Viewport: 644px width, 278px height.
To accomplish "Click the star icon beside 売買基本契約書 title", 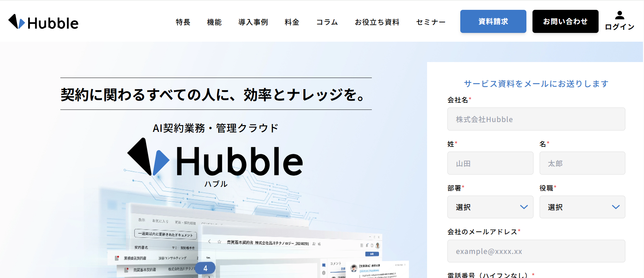I will pos(219,242).
